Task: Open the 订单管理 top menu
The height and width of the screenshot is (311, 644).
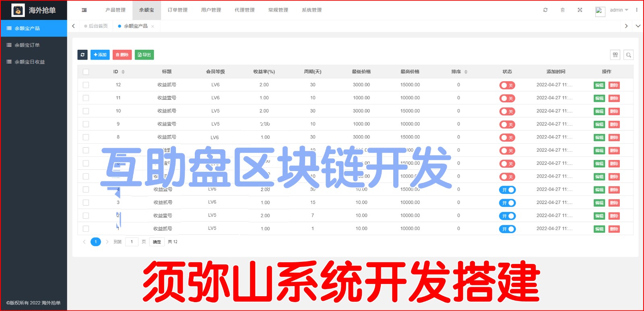Action: [x=178, y=10]
